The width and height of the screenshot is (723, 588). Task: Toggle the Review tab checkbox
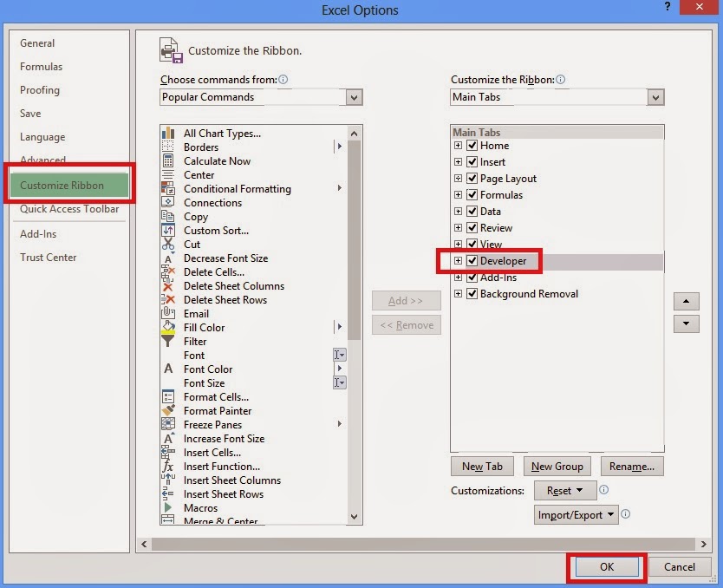point(472,227)
